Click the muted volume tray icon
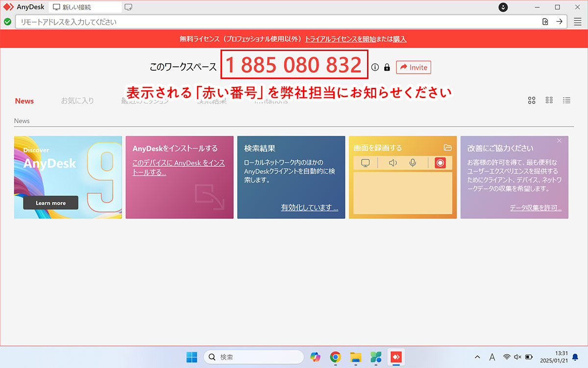588x368 pixels. pyautogui.click(x=518, y=357)
